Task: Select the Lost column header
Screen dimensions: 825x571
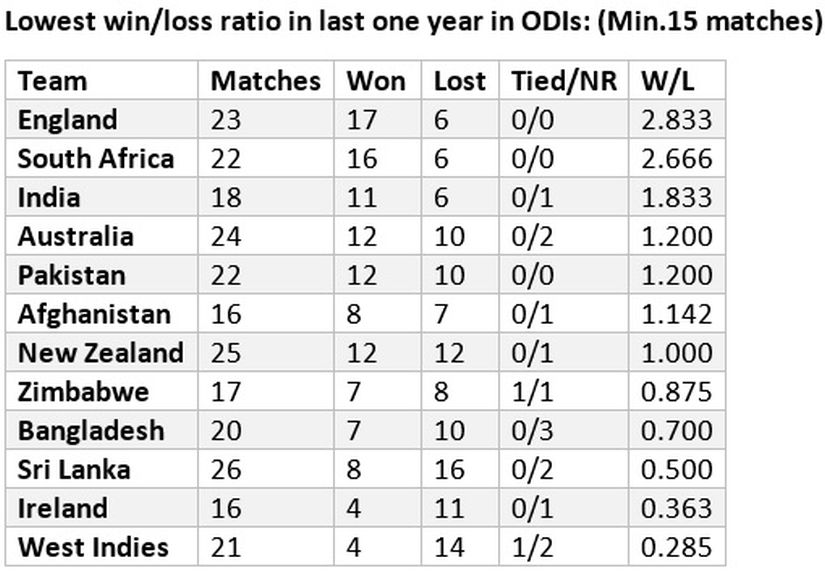Action: click(x=459, y=82)
